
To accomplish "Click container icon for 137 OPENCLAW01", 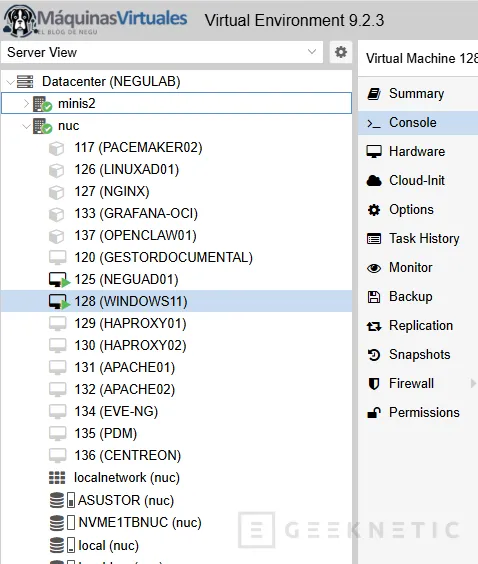I will (56, 236).
